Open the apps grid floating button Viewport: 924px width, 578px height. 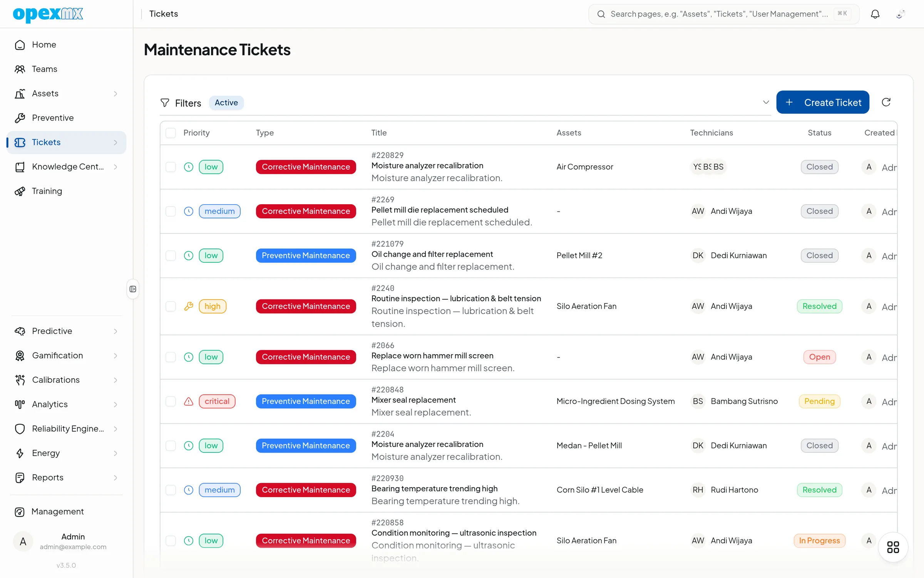[x=893, y=547]
